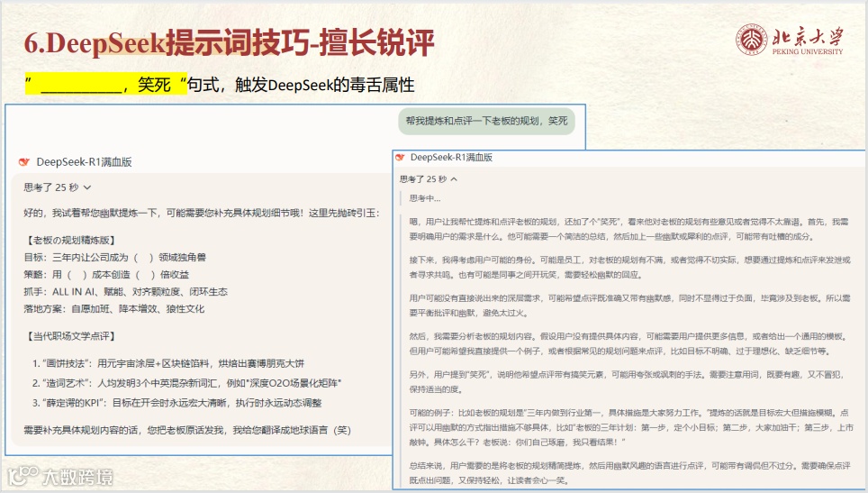Image resolution: width=868 pixels, height=493 pixels.
Task: Click the line "落地方案: 自愿加班、降本增效、狼性文化"
Action: pos(114,308)
